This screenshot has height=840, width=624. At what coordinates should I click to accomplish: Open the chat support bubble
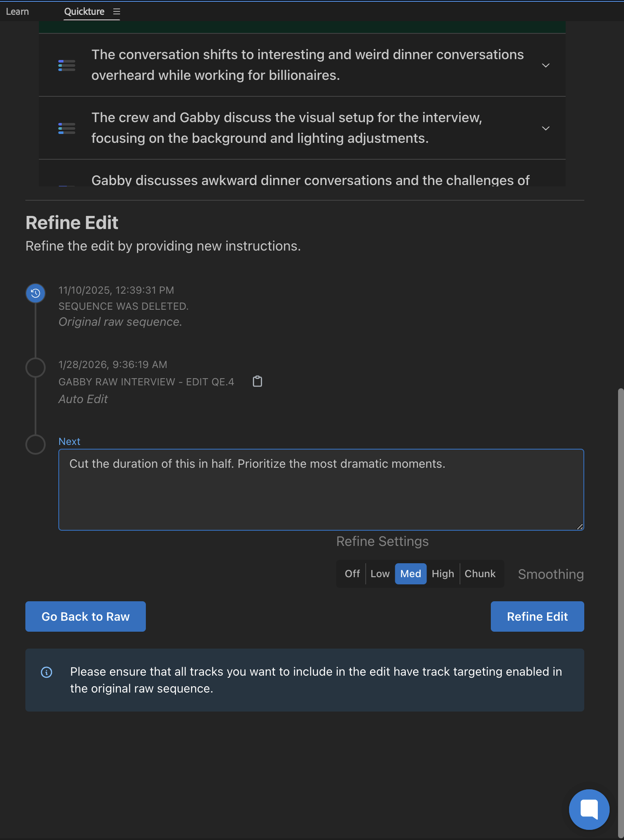589,809
